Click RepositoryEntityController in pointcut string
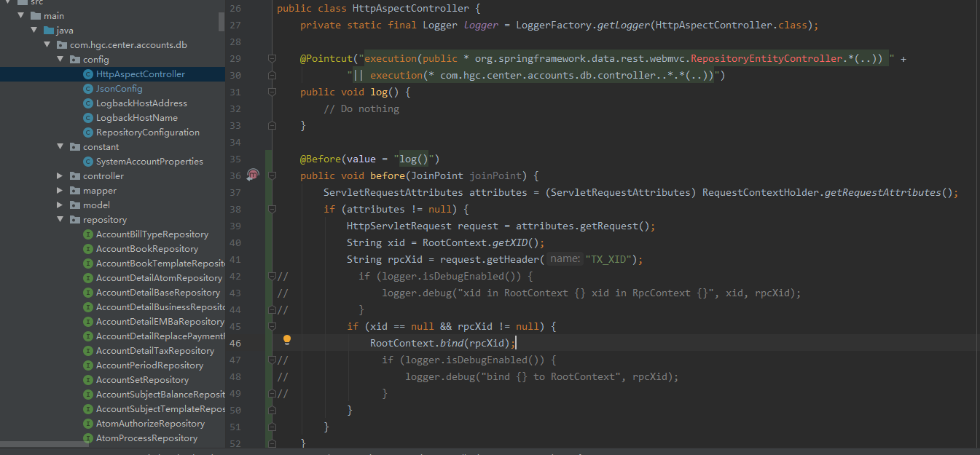This screenshot has width=980, height=455. click(x=766, y=58)
